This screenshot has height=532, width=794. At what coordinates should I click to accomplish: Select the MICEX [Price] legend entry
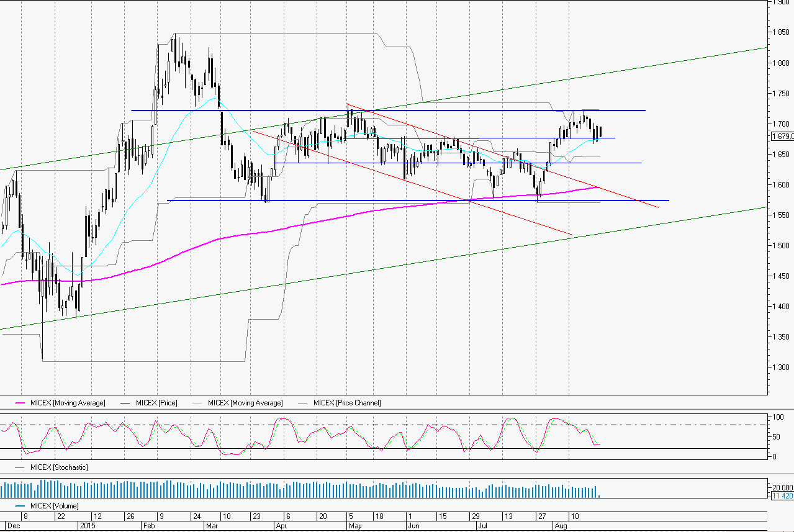[x=156, y=403]
